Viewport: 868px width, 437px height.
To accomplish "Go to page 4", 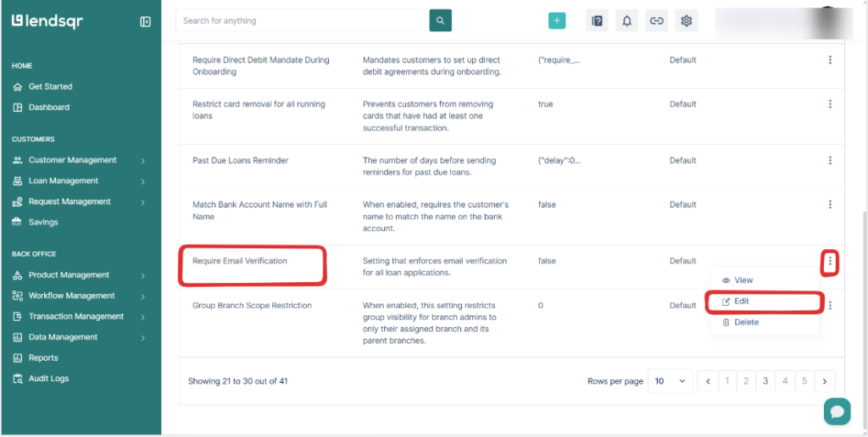I will click(x=785, y=381).
